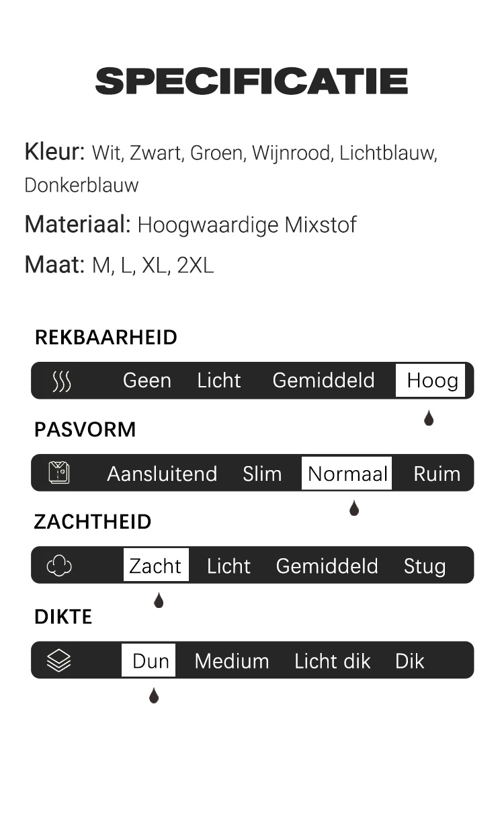504x840 pixels.
Task: Select Medium in the Dikte scale
Action: click(x=232, y=661)
